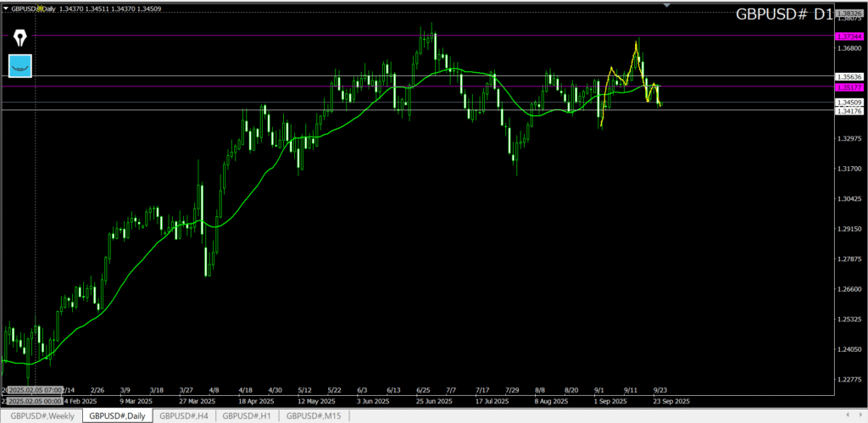Image resolution: width=868 pixels, height=423 pixels.
Task: Expand the GBPUSD chart header arrow
Action: pyautogui.click(x=5, y=8)
